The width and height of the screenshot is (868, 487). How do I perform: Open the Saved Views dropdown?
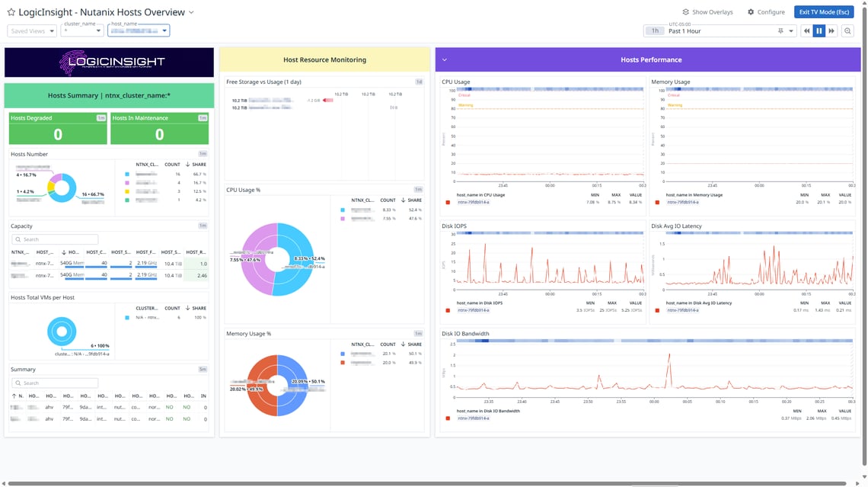coord(32,31)
